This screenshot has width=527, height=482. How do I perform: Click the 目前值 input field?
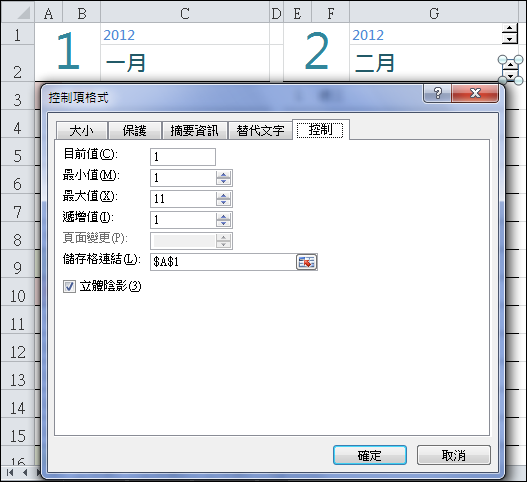[183, 157]
